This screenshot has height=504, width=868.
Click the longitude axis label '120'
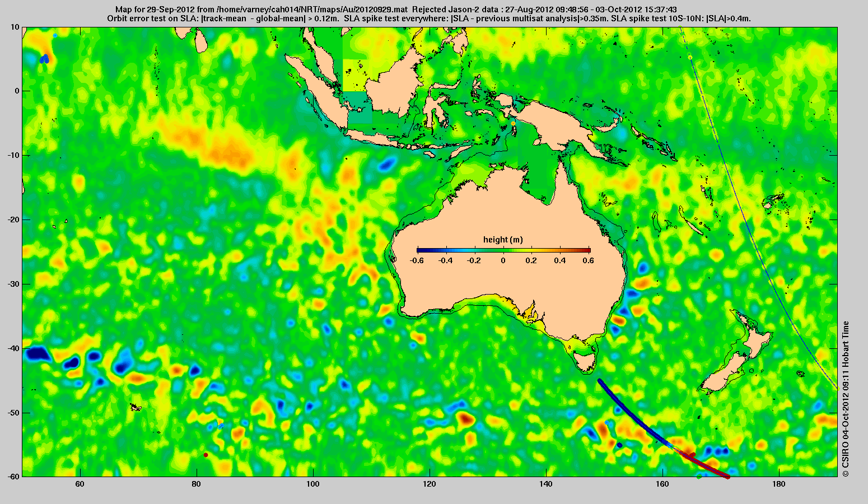[430, 484]
